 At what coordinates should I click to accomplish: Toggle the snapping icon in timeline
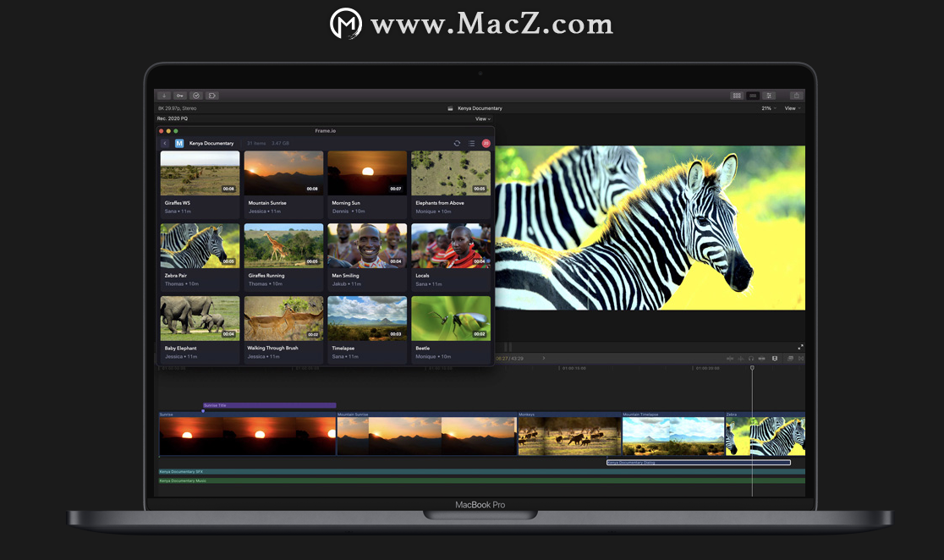pos(761,359)
